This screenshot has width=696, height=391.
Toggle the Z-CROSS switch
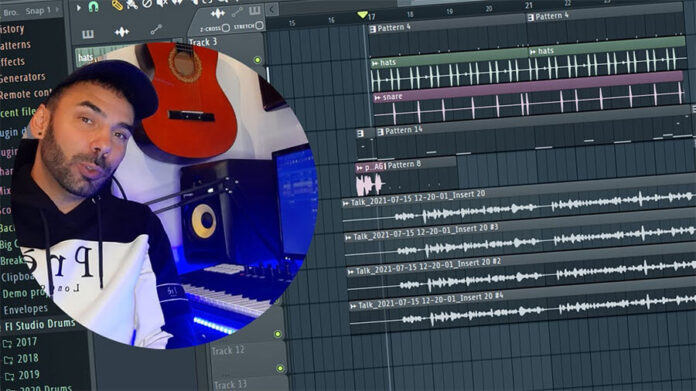pyautogui.click(x=225, y=28)
